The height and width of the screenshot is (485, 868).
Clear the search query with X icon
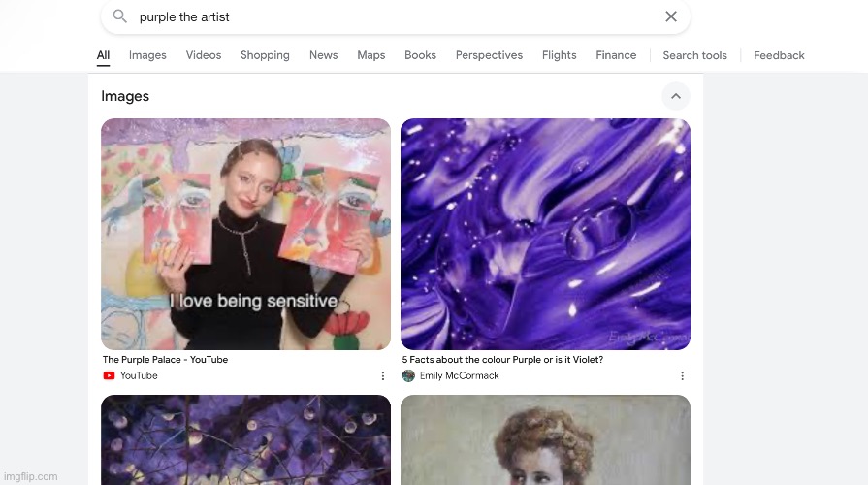click(x=670, y=16)
